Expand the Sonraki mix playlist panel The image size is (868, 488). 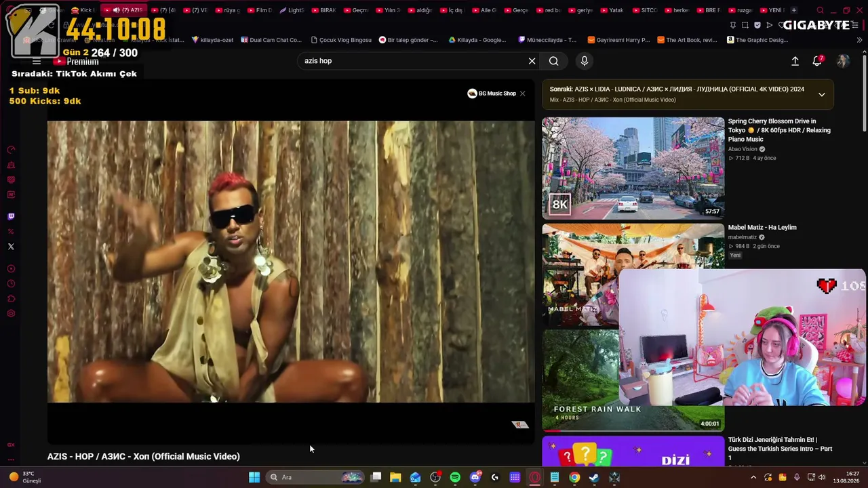click(822, 94)
